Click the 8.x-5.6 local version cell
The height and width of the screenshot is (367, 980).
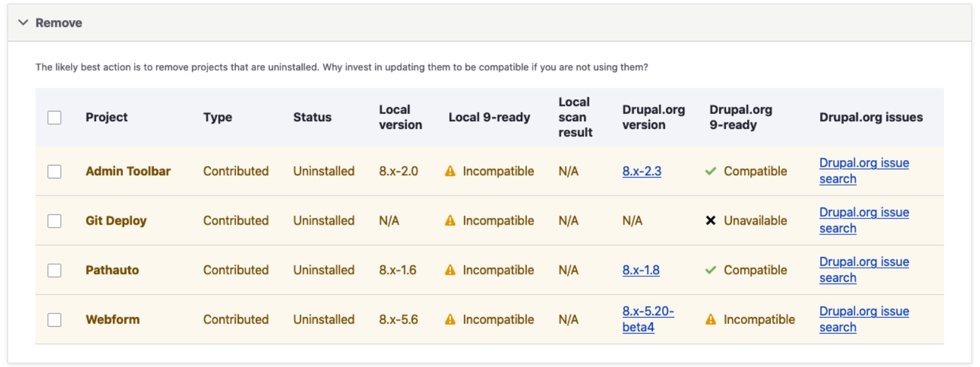pyautogui.click(x=398, y=319)
